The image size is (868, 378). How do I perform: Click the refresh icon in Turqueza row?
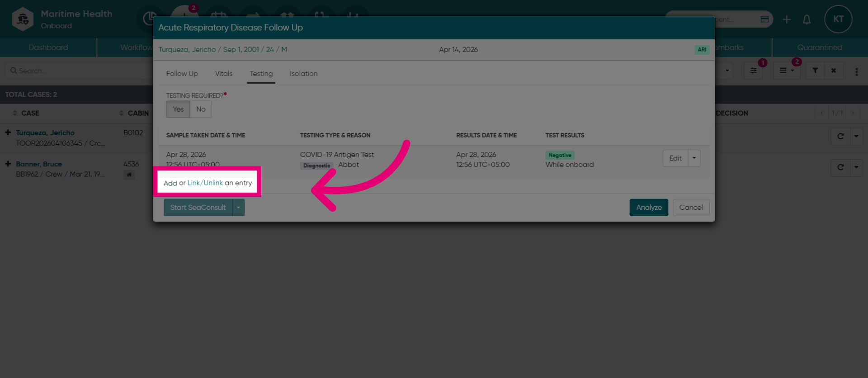[x=840, y=136]
